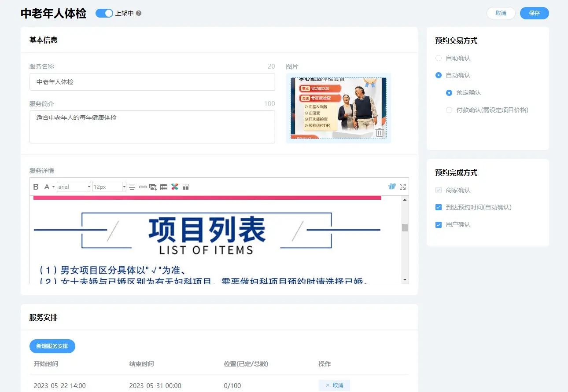Click the 保存 button
568x392 pixels.
[534, 13]
